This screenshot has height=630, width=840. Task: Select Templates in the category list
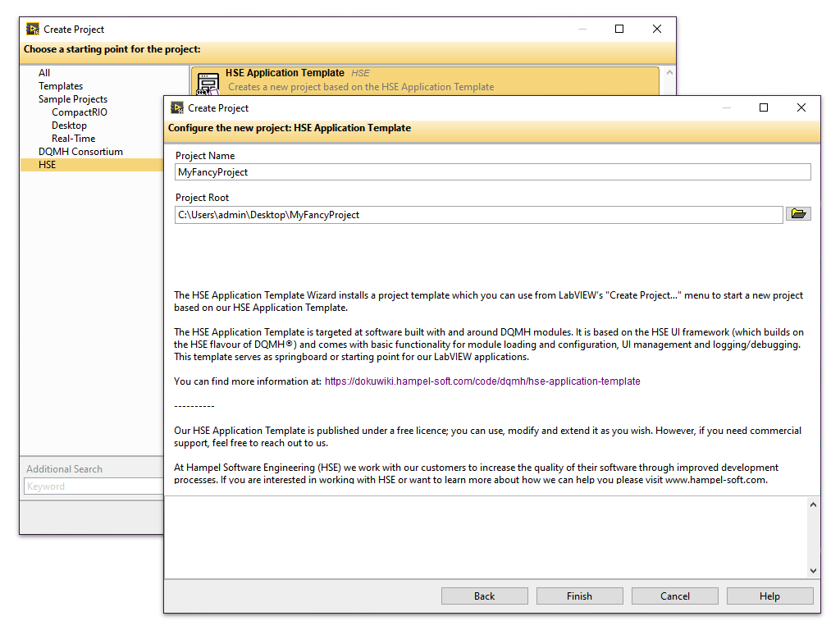(x=61, y=85)
